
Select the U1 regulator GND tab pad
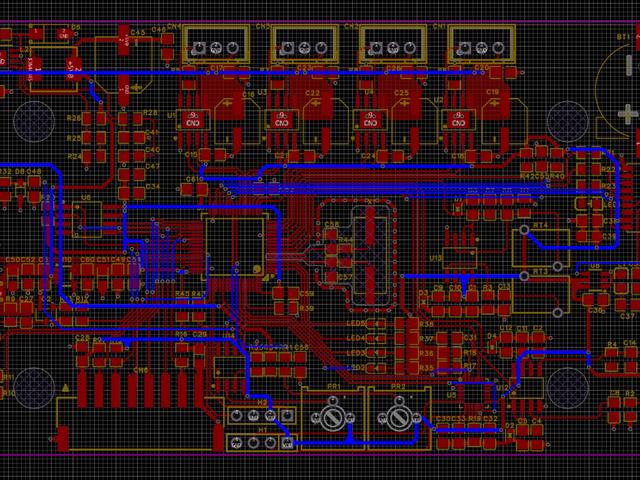pos(193,120)
